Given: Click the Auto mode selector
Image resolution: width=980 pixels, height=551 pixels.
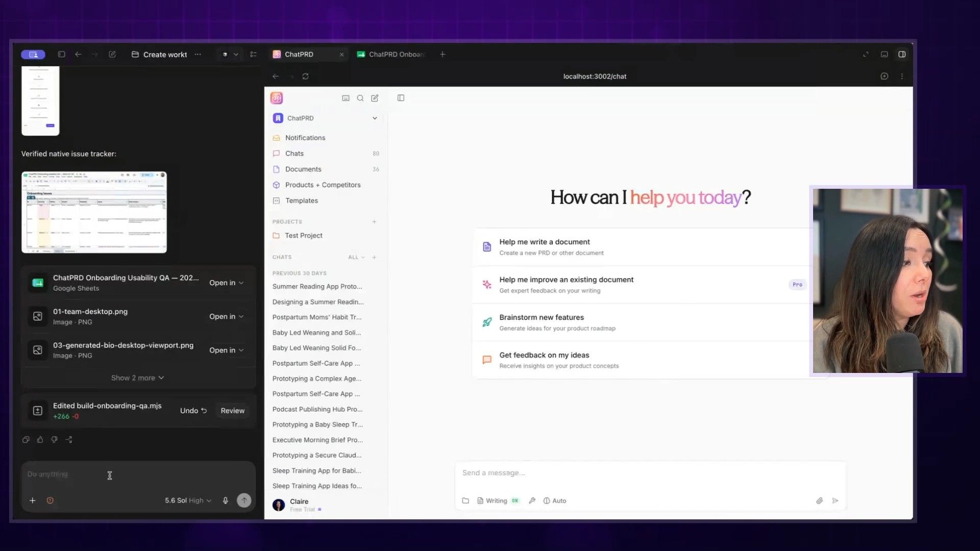Looking at the screenshot, I should point(555,500).
